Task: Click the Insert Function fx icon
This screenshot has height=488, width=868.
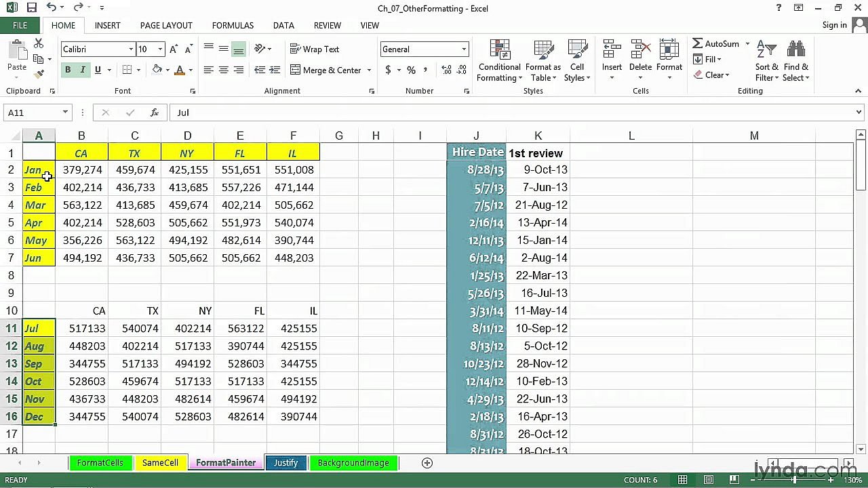Action: [155, 113]
